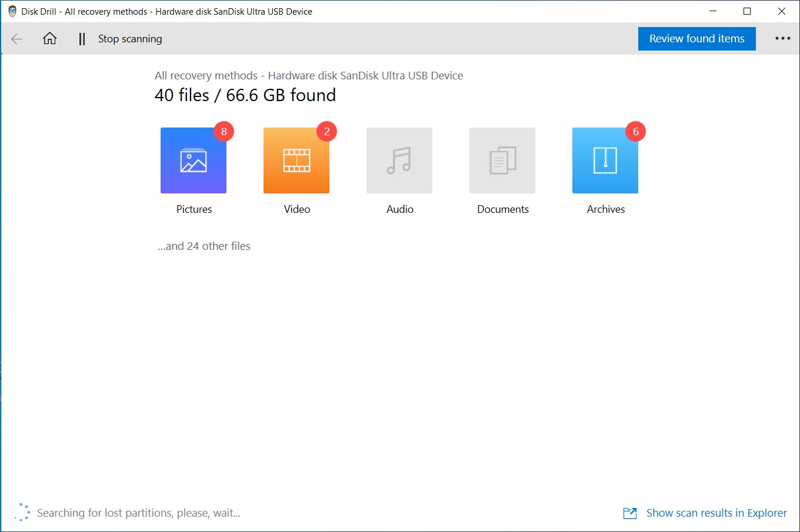Open the Documents category tile
This screenshot has width=800, height=532.
click(502, 160)
